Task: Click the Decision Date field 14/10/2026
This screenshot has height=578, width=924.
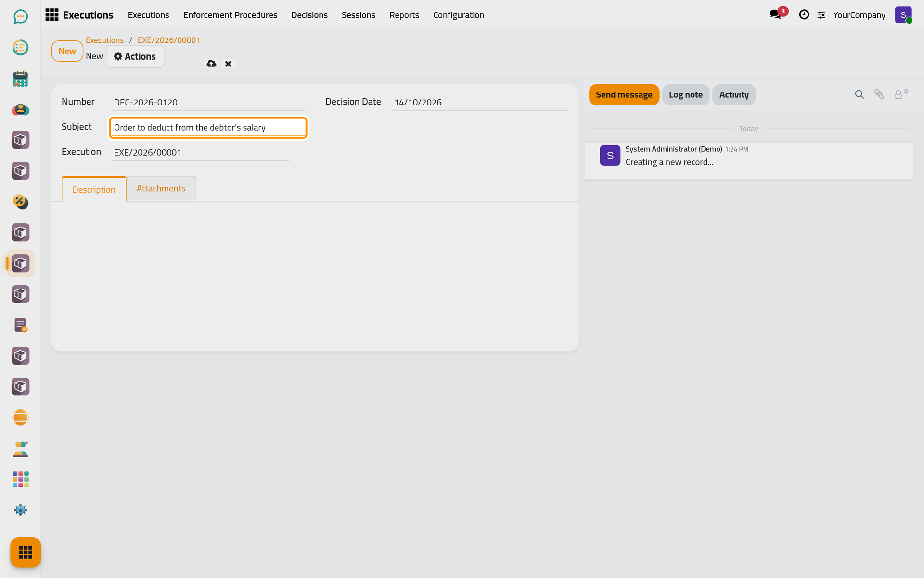Action: coord(480,102)
